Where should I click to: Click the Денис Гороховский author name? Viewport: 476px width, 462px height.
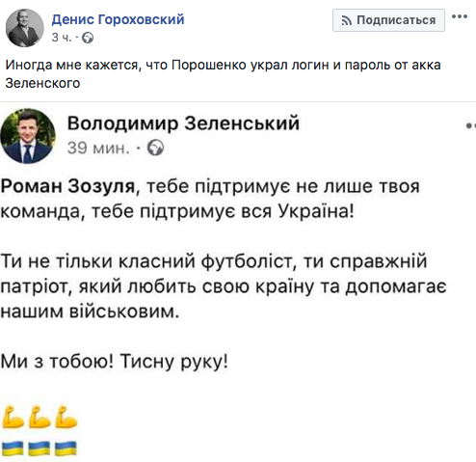coord(118,19)
